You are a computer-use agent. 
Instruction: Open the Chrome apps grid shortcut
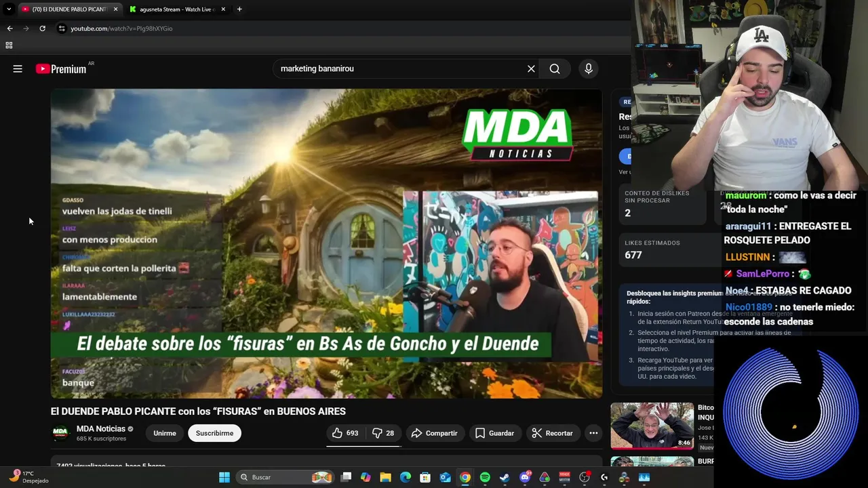[9, 45]
